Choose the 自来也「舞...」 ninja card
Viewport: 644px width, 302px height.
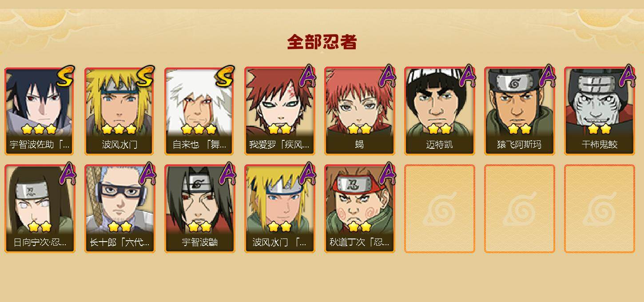coord(200,111)
